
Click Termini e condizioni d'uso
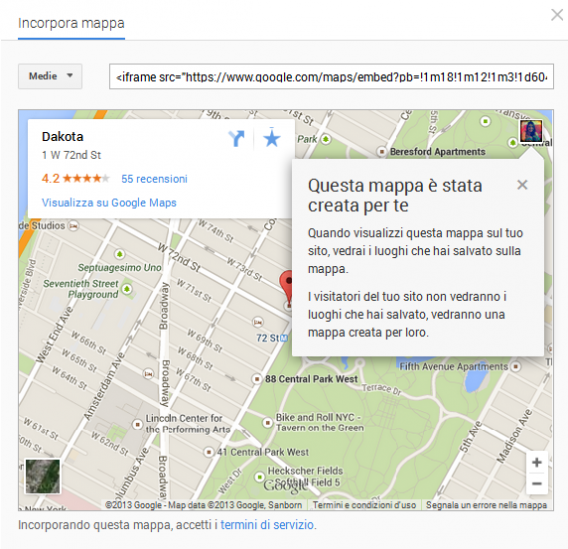point(364,505)
